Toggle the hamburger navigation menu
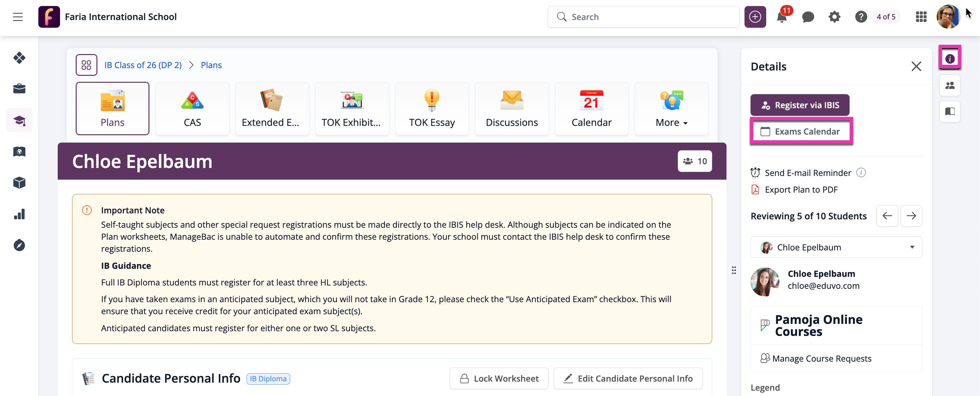Screen dimensions: 980x396 pos(17,17)
